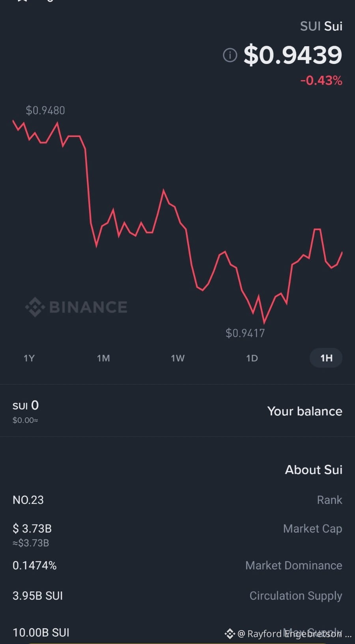Tap the $0.9439 current price
The height and width of the screenshot is (644, 355).
[293, 55]
